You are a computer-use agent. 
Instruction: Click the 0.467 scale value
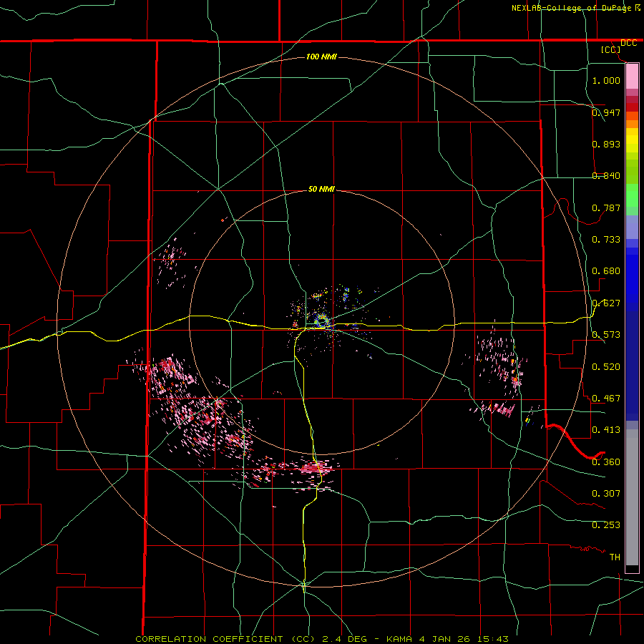(x=606, y=398)
